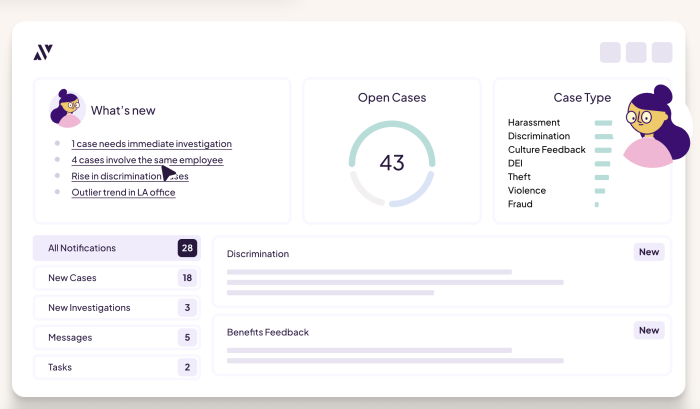Image resolution: width=700 pixels, height=409 pixels.
Task: Go to Messages in the sidebar
Action: tap(116, 338)
